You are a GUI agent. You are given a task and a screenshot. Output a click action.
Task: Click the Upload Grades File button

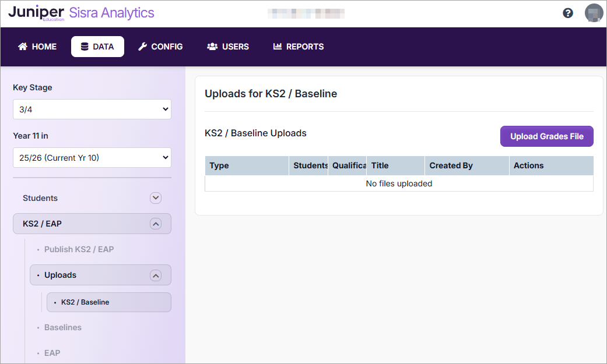[546, 136]
